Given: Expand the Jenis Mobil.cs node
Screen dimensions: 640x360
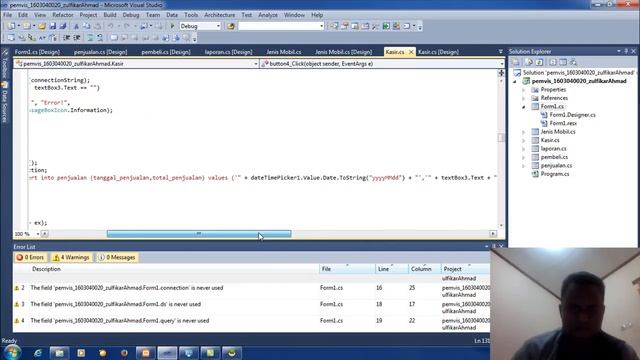Looking at the screenshot, I should [524, 132].
